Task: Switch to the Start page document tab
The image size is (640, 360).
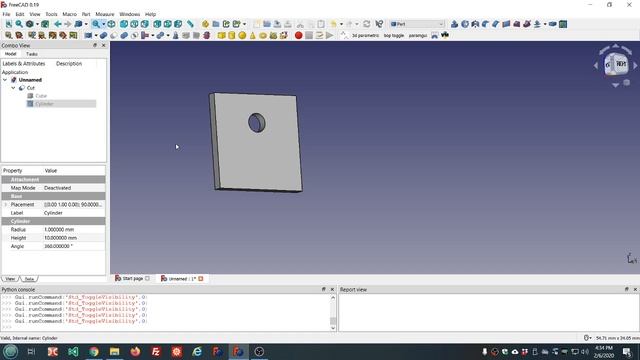Action: 133,278
